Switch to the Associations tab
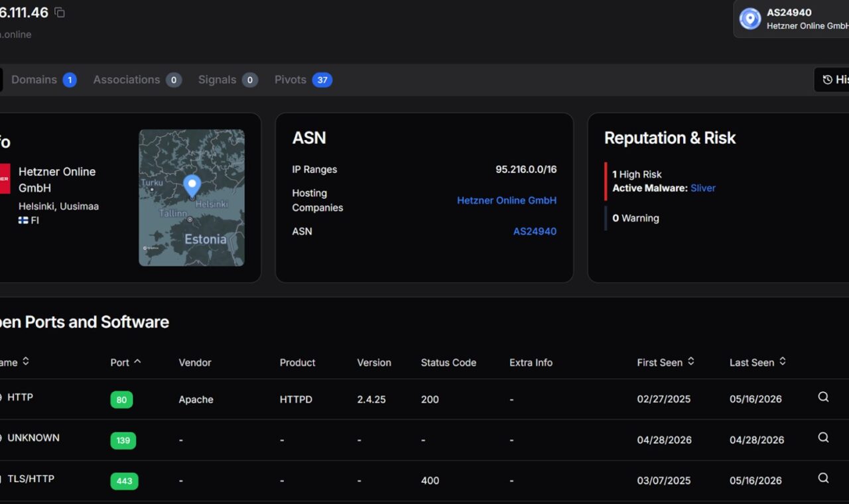The height and width of the screenshot is (504, 849). tap(137, 80)
